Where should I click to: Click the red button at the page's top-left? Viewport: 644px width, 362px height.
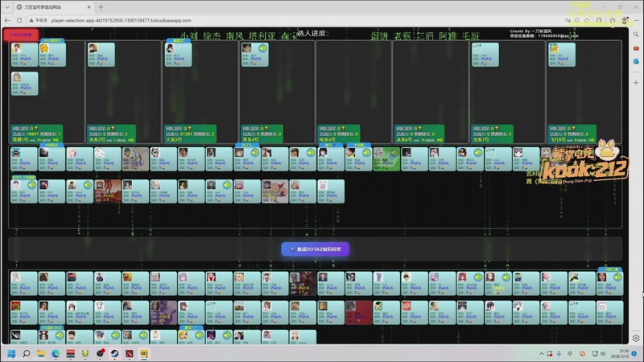[21, 35]
